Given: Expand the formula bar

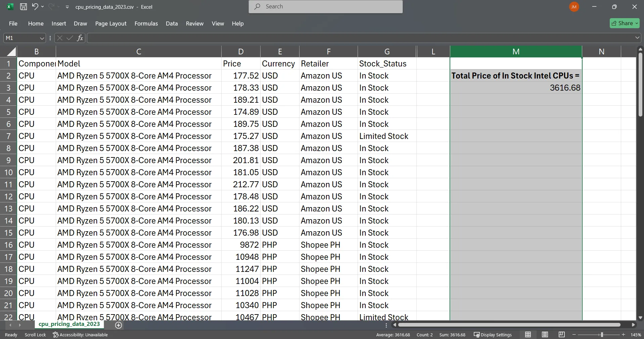Looking at the screenshot, I should pos(637,38).
